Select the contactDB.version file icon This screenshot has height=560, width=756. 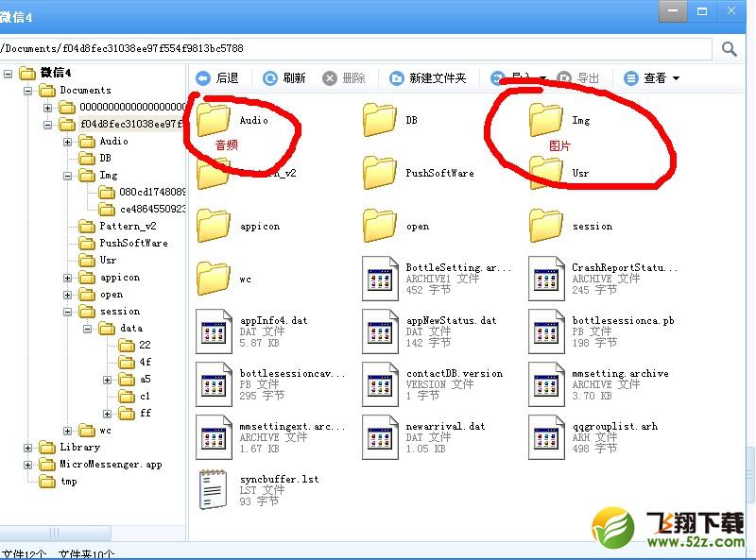point(380,384)
